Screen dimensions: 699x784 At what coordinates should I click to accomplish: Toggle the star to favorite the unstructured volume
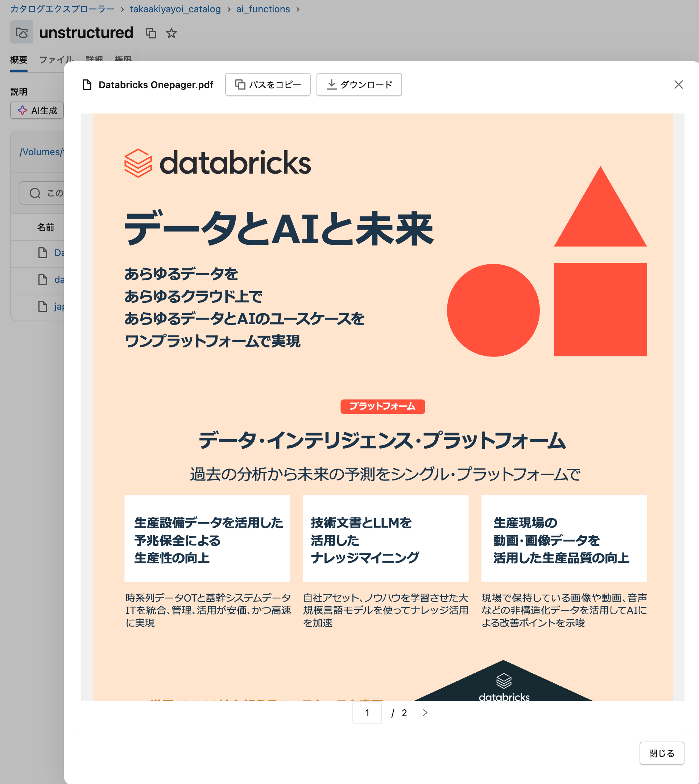(x=171, y=33)
